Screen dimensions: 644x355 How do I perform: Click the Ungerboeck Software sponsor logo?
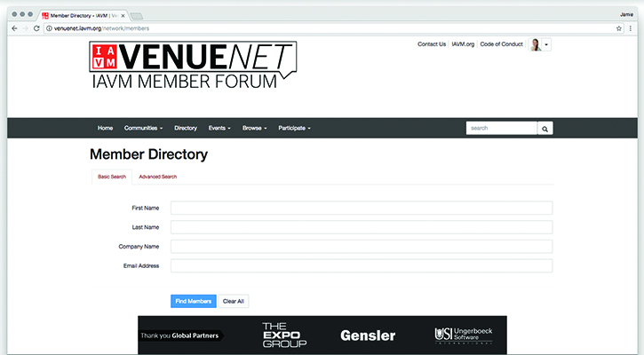pos(464,335)
